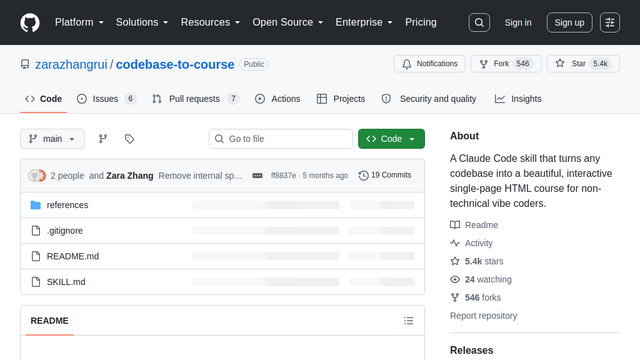
Task: Select the README tab heading
Action: pyautogui.click(x=49, y=321)
